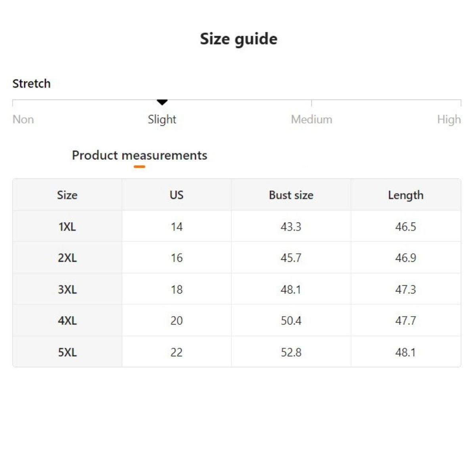Choose the High stretch label
Image resolution: width=476 pixels, height=476 pixels.
click(x=449, y=119)
